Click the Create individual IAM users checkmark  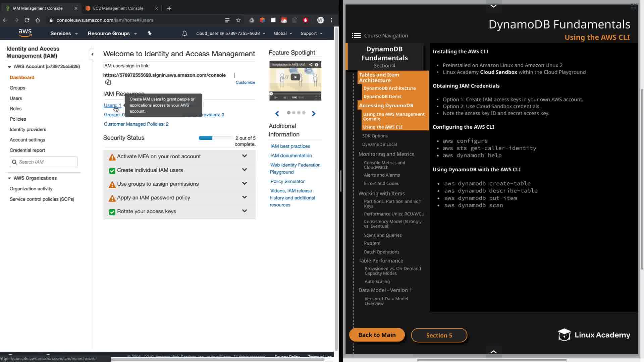coord(112,171)
